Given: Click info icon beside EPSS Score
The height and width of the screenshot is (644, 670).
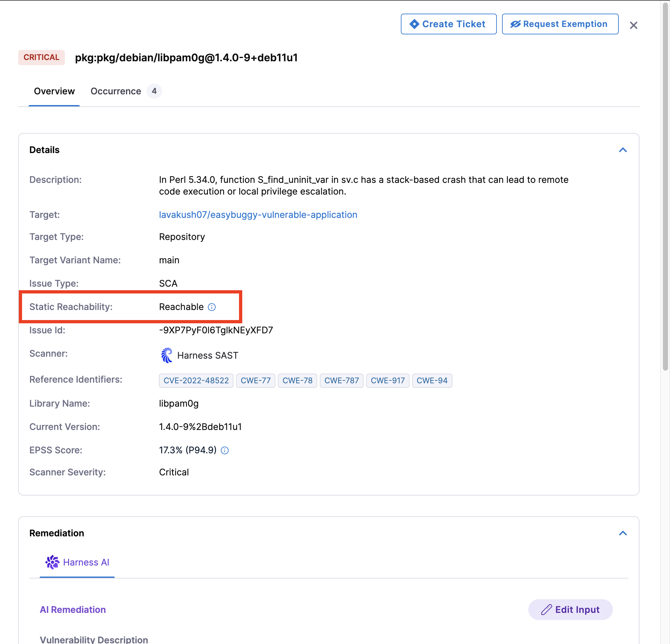Looking at the screenshot, I should click(225, 450).
